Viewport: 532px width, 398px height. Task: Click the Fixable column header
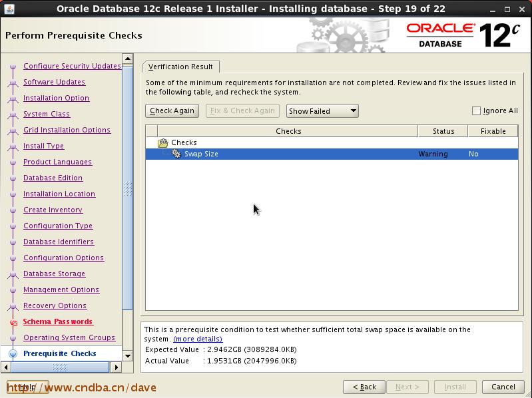click(x=493, y=131)
